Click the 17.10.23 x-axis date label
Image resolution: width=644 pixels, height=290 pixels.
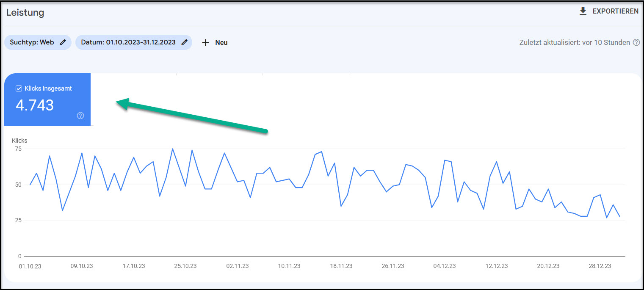[x=134, y=266]
